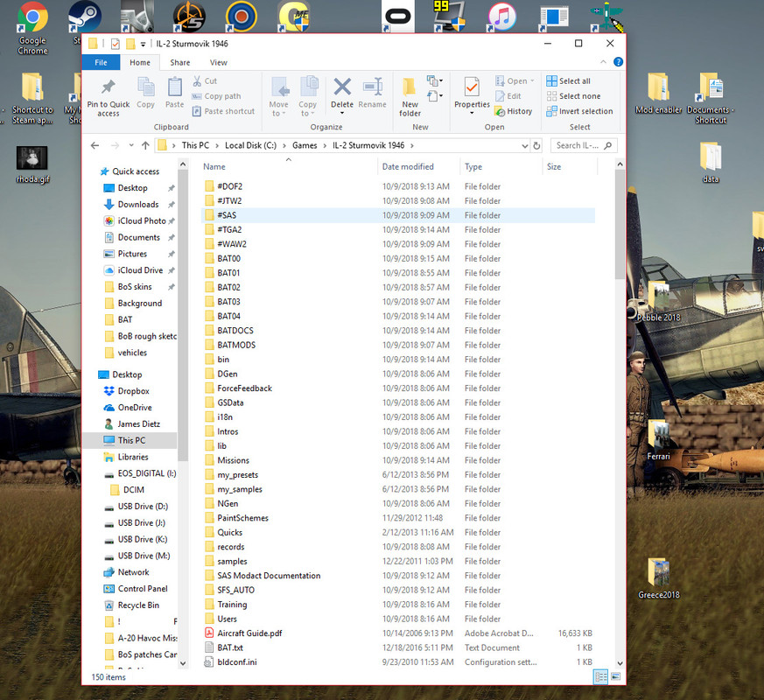
Task: Click the rhoda.gif desktop file
Action: coord(32,164)
